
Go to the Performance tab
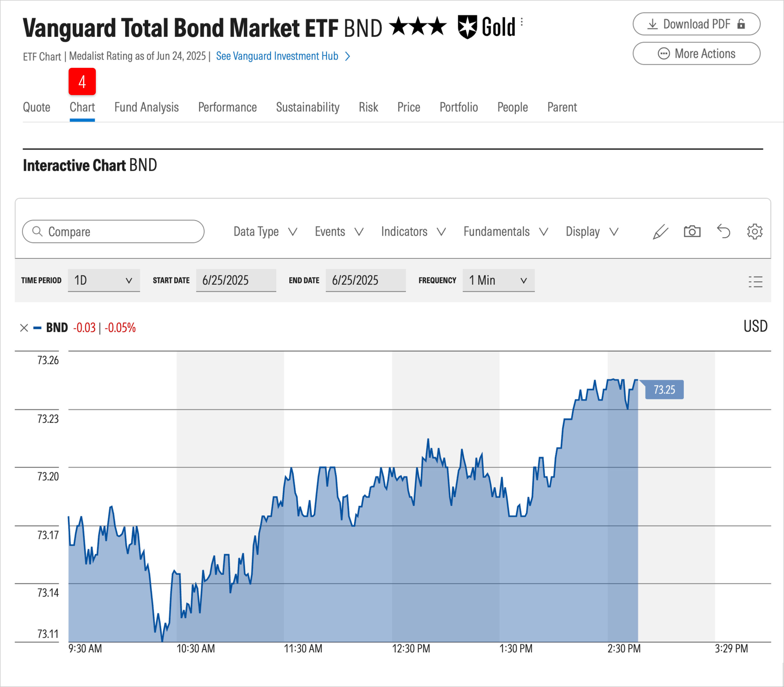tap(227, 107)
